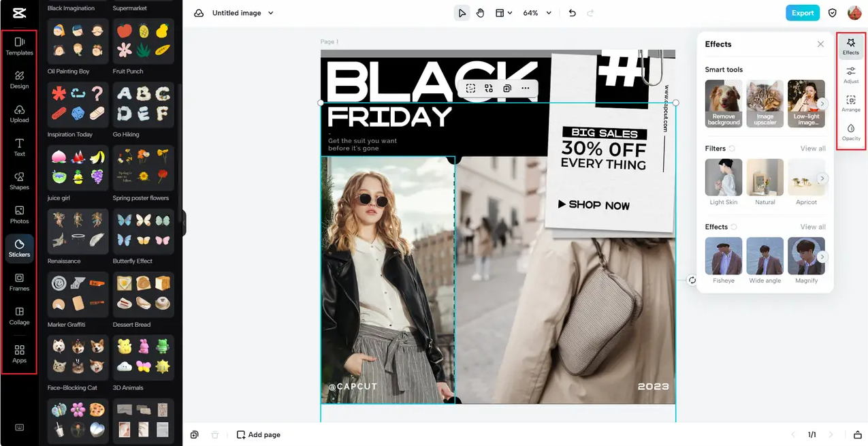The height and width of the screenshot is (446, 868).
Task: Redo the last undone action
Action: [x=590, y=13]
